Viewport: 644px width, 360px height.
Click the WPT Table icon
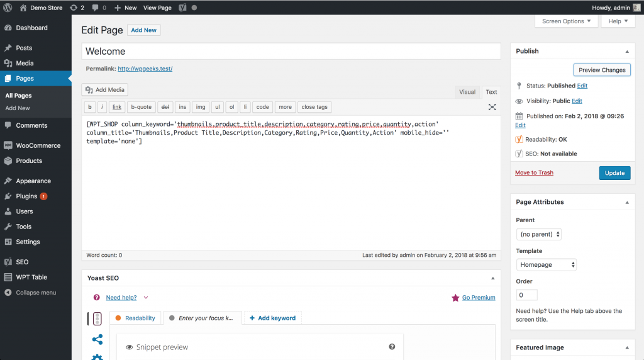[8, 277]
